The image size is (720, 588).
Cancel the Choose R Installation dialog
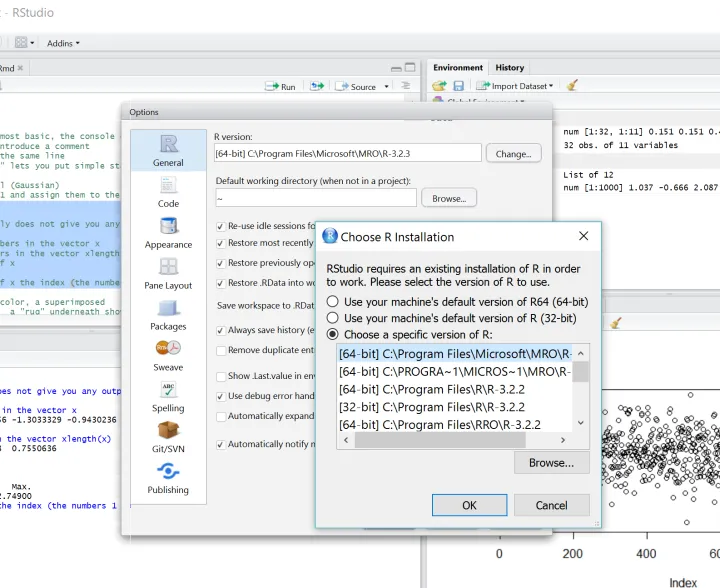(551, 505)
